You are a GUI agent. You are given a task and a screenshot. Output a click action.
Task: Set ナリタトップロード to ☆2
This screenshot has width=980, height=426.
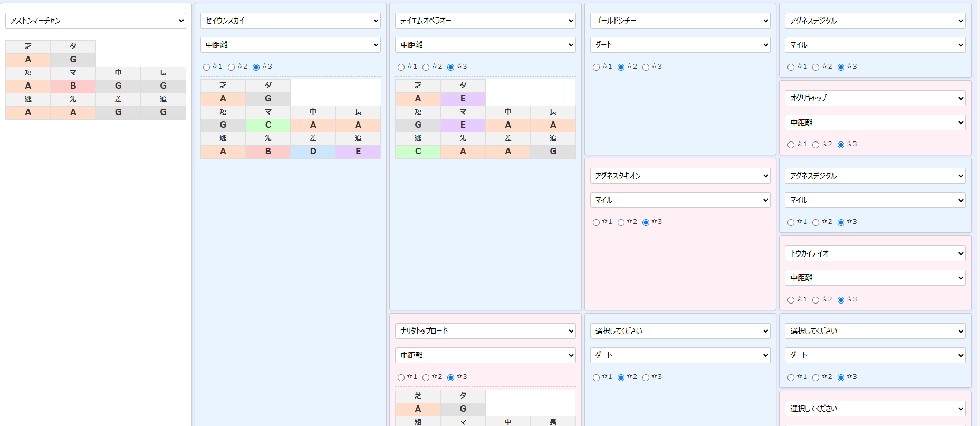(x=426, y=377)
